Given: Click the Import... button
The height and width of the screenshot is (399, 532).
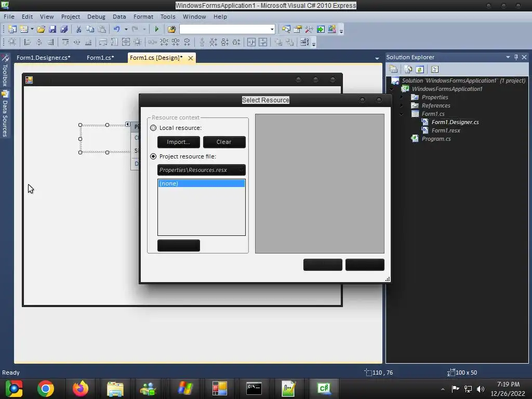Looking at the screenshot, I should (x=179, y=142).
